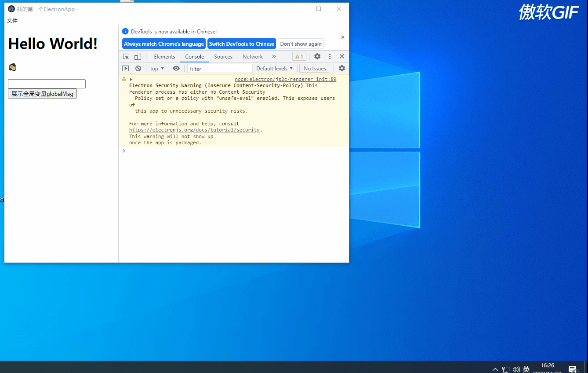Click the 我的第一个ElectronApp window title
Image resolution: width=588 pixels, height=373 pixels.
tap(46, 9)
